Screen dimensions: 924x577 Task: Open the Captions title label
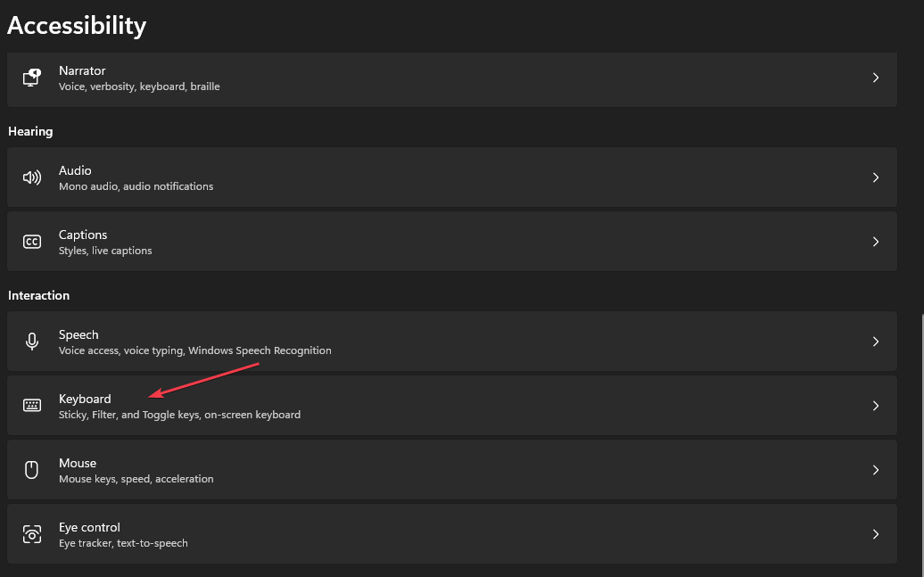(83, 235)
